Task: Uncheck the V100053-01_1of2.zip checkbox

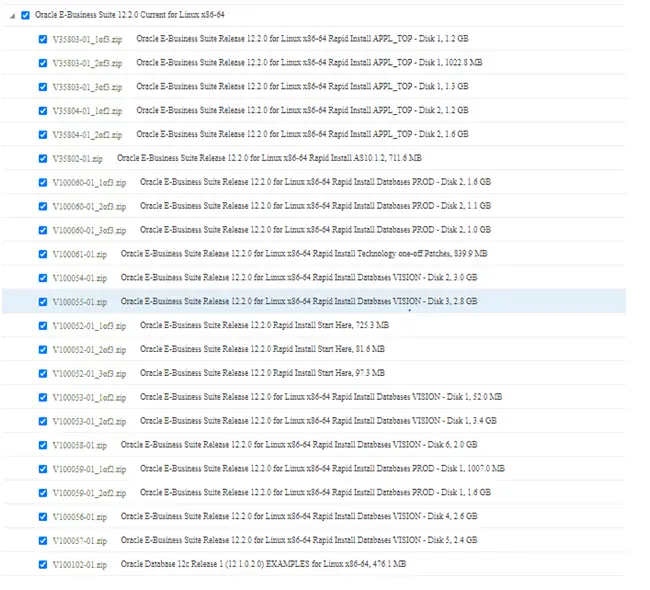Action: (x=43, y=397)
